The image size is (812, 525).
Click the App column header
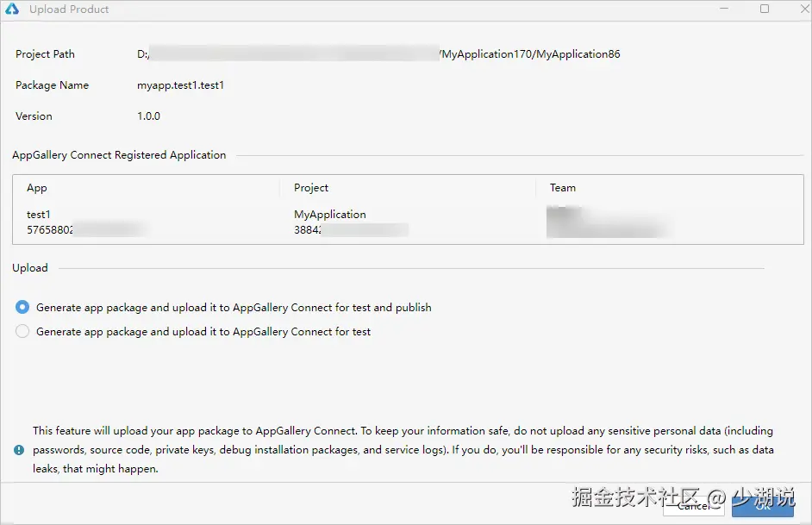click(x=37, y=188)
